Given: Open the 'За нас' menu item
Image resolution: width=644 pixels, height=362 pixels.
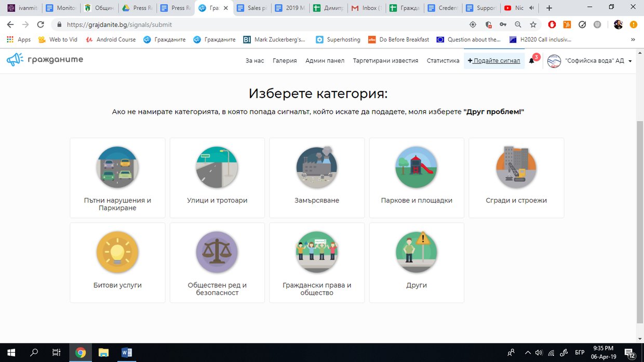Looking at the screenshot, I should coord(254,61).
